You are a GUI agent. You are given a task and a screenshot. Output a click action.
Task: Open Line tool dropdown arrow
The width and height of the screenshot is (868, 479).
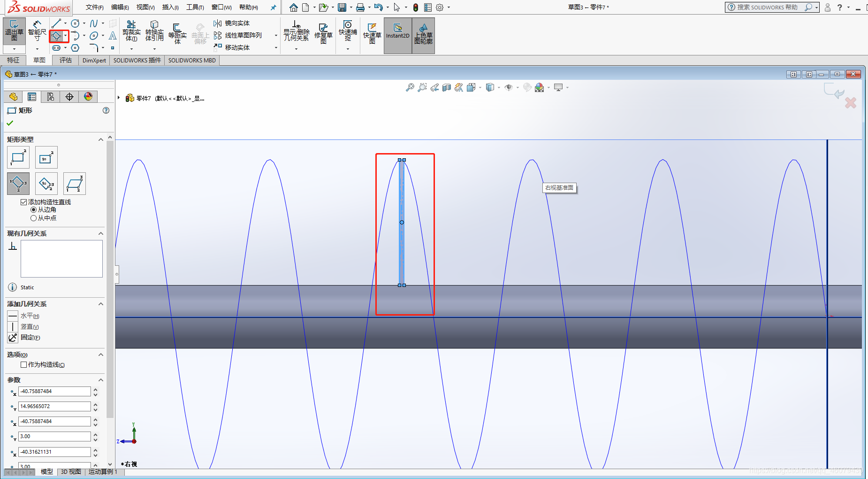coord(65,23)
